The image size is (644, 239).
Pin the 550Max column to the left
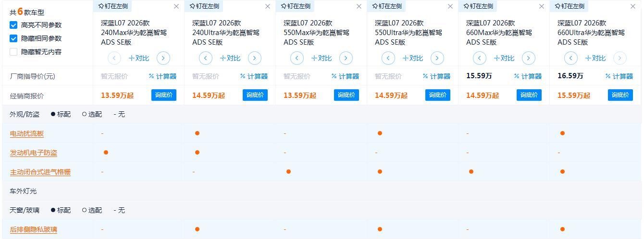point(295,6)
